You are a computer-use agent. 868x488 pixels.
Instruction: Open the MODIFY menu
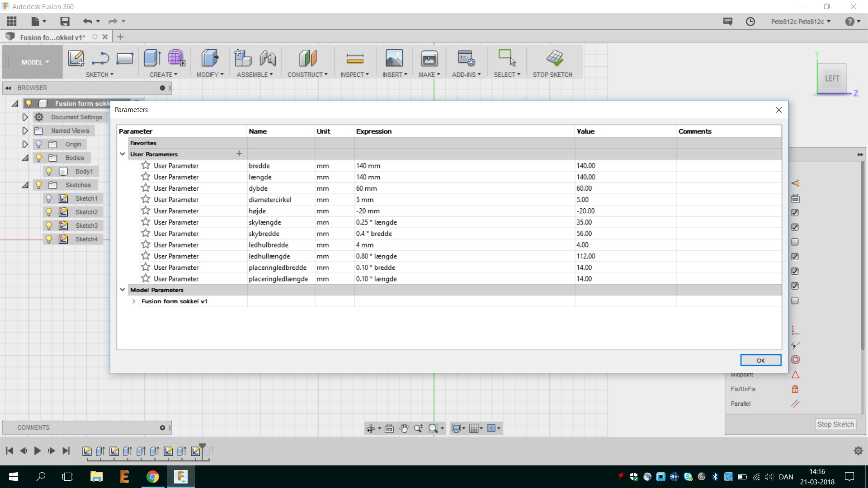point(210,75)
